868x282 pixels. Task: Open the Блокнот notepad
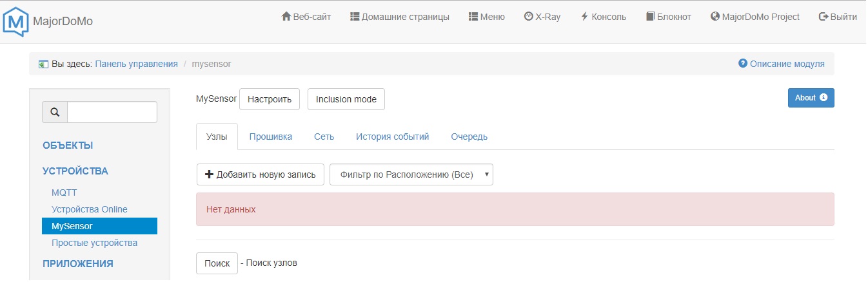668,17
